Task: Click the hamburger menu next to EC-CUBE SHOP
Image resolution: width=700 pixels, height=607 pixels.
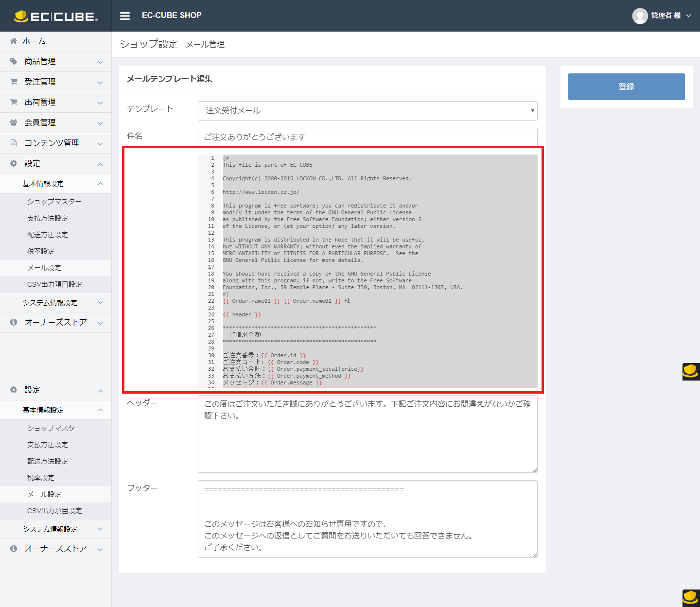Action: (x=125, y=16)
